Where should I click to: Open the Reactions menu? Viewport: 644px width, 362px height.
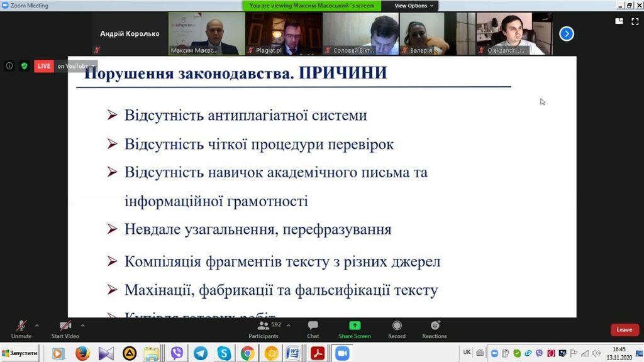click(x=435, y=328)
